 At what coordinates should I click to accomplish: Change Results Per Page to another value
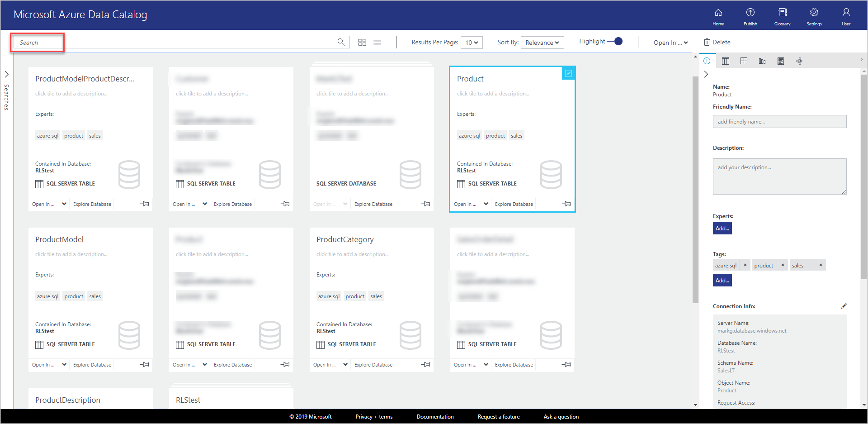(x=471, y=42)
